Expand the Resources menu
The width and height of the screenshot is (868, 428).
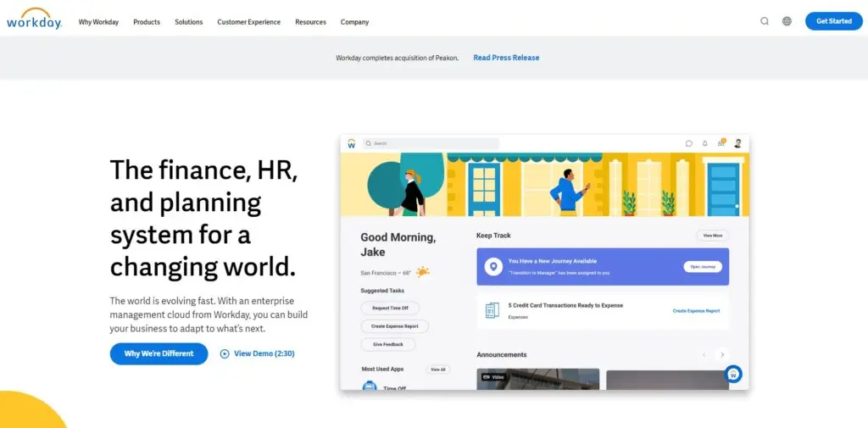310,22
